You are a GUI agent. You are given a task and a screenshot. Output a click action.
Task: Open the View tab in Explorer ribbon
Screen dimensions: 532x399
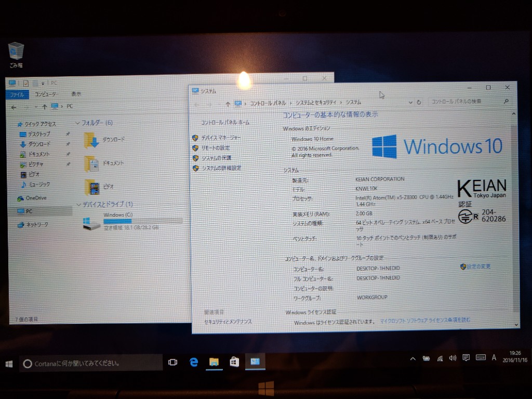(x=76, y=94)
